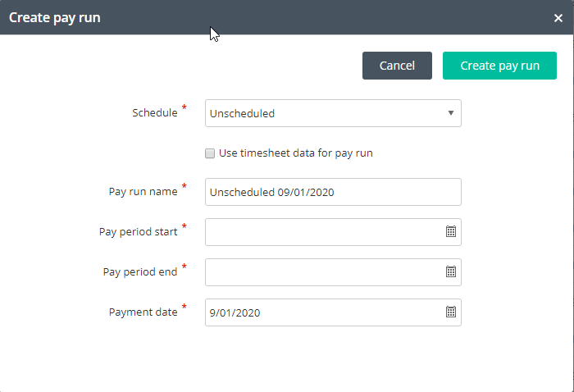Open calendar picker for Payment date
The image size is (574, 392).
tap(451, 312)
